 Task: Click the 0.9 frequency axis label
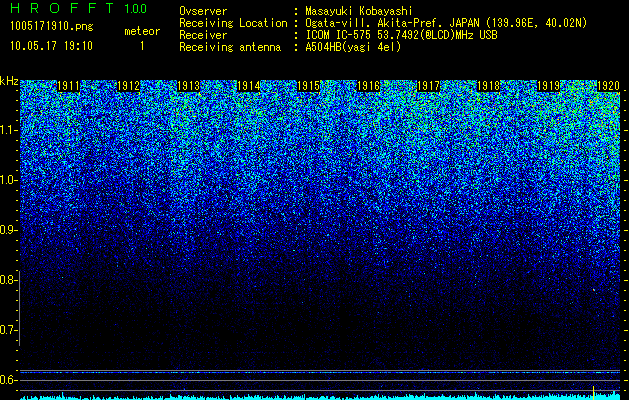[8, 230]
